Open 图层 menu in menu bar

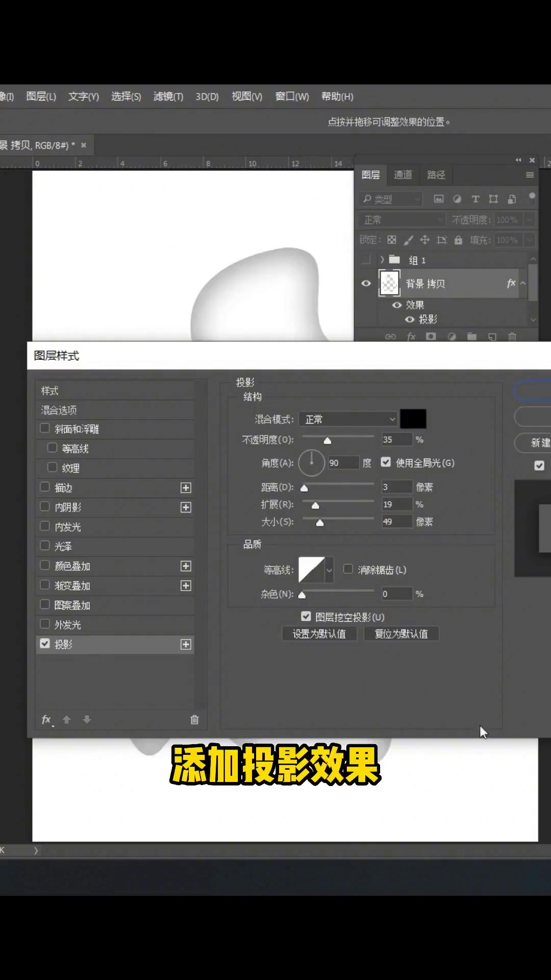(x=41, y=96)
